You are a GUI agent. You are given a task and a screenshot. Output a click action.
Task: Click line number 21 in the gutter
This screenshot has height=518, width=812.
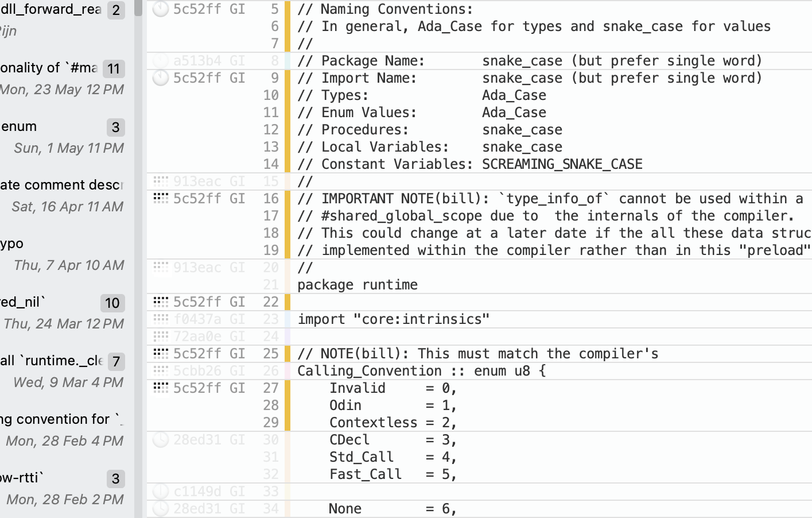pos(271,284)
